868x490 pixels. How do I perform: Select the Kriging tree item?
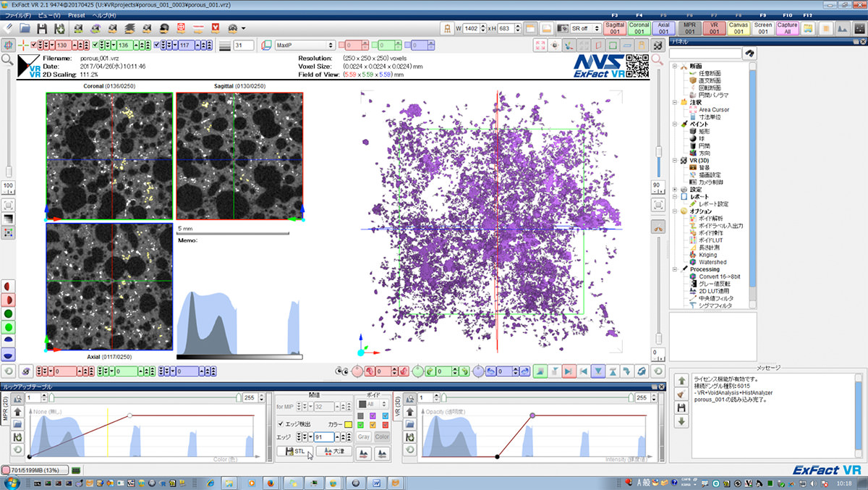coord(708,254)
